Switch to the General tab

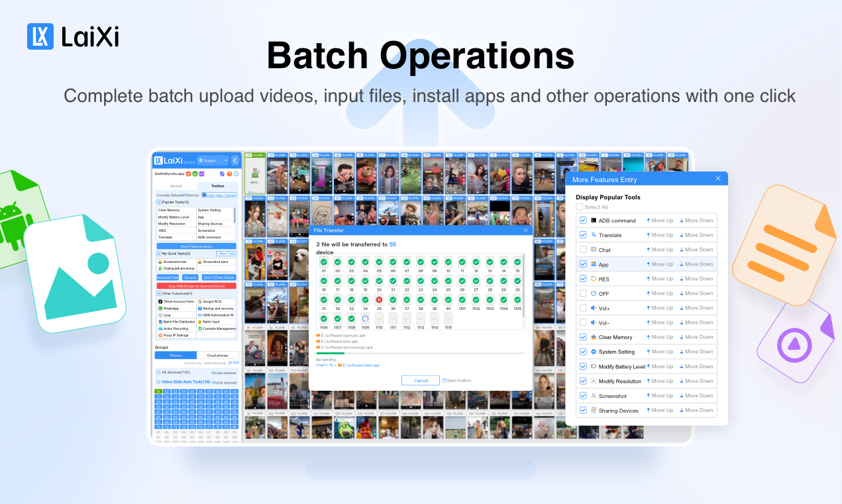coord(176,186)
